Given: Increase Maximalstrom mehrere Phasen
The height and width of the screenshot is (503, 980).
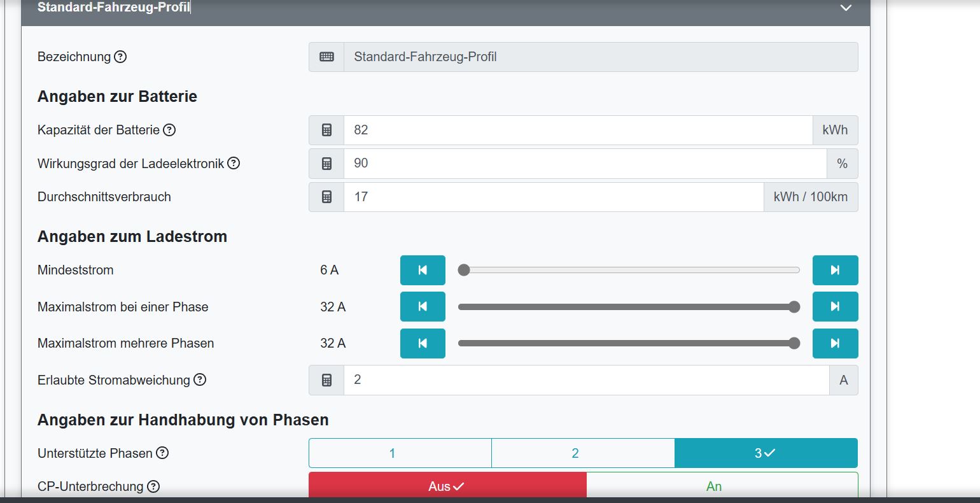Looking at the screenshot, I should coord(835,343).
